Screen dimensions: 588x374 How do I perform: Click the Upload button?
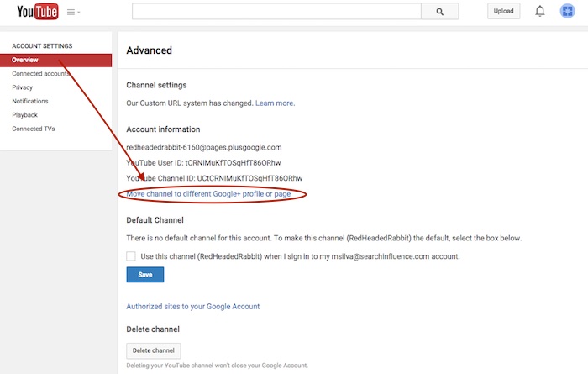click(503, 12)
